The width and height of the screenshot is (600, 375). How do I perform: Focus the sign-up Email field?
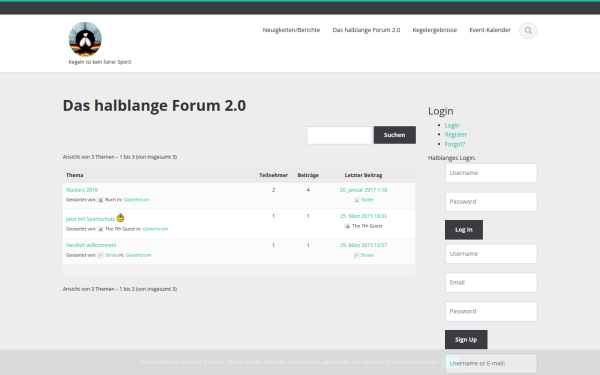click(x=491, y=282)
